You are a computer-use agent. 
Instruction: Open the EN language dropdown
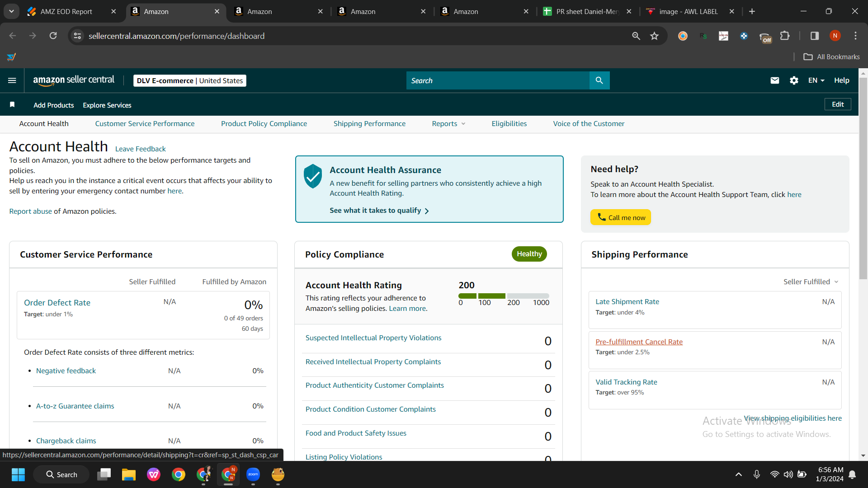(816, 80)
